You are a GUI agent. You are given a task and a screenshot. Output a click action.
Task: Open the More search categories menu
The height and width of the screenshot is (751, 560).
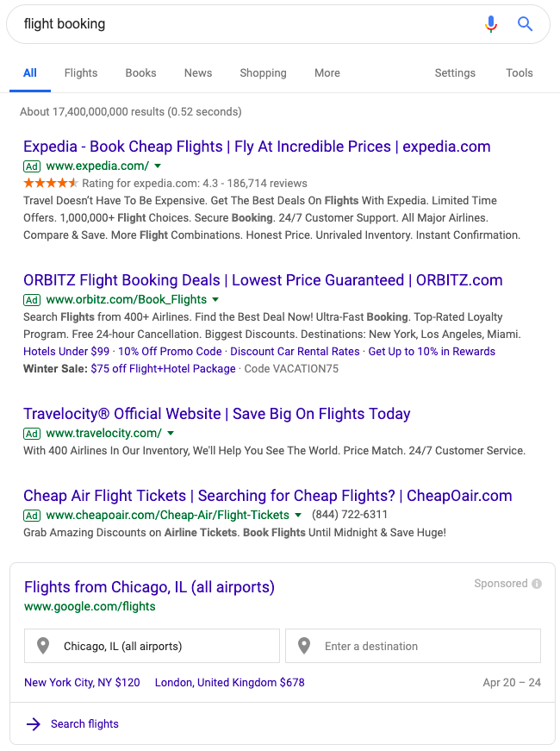[327, 73]
